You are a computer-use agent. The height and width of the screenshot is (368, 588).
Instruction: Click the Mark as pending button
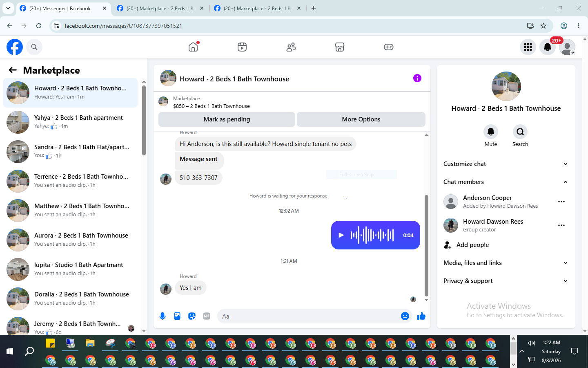coord(227,119)
